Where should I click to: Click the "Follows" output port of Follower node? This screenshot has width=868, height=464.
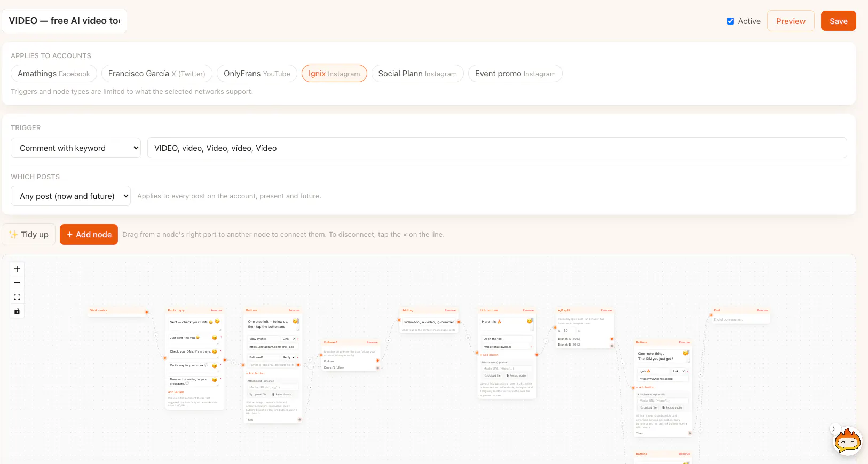tap(377, 361)
